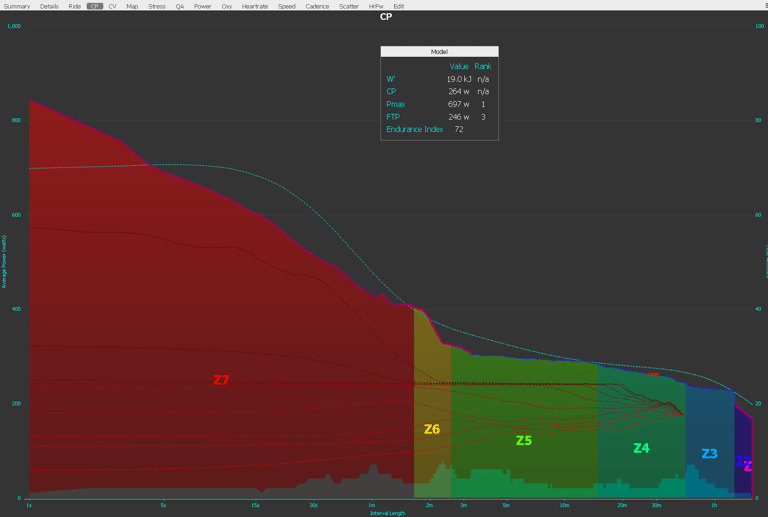Click the 264 w value
768x517 pixels.
(x=459, y=92)
